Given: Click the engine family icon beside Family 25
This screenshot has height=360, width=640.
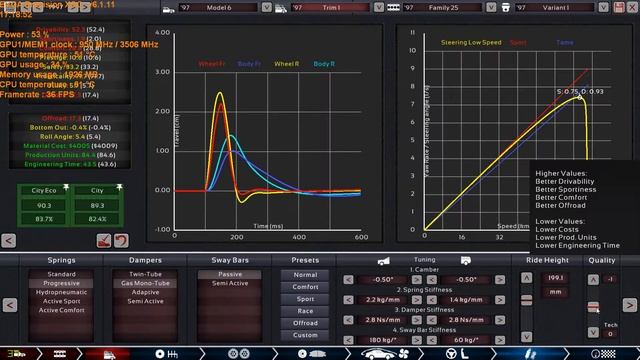Looking at the screenshot, I should tap(393, 8).
